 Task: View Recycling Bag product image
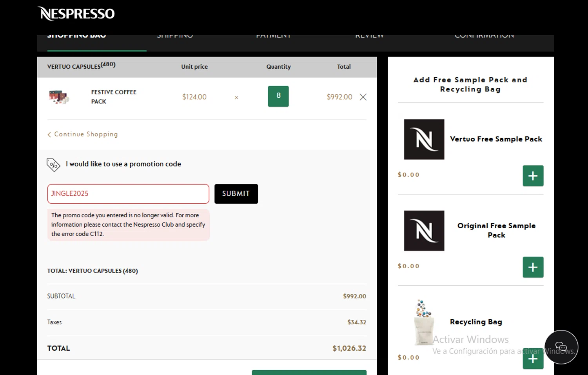point(424,322)
